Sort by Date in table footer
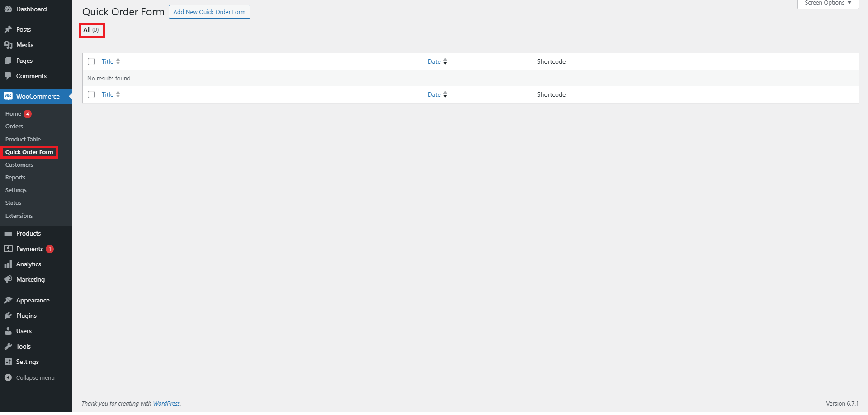 click(437, 94)
